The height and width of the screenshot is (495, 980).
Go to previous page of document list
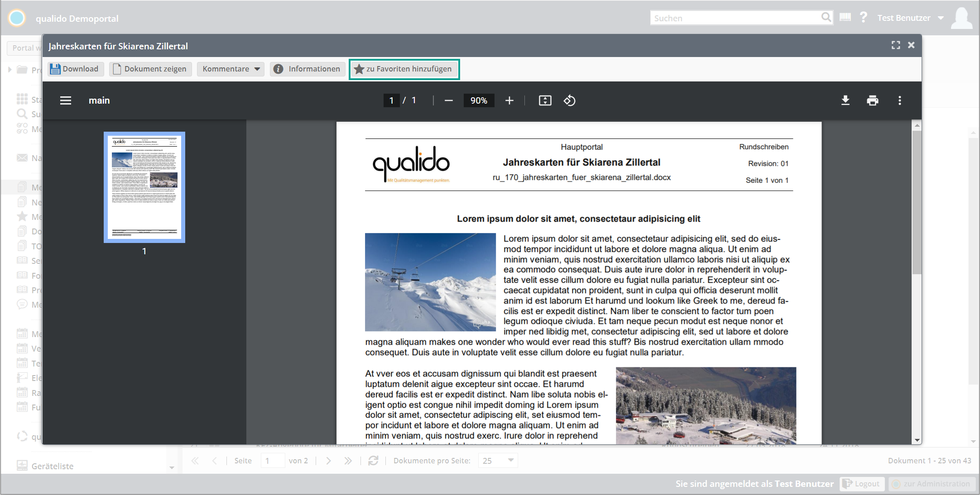pyautogui.click(x=215, y=461)
